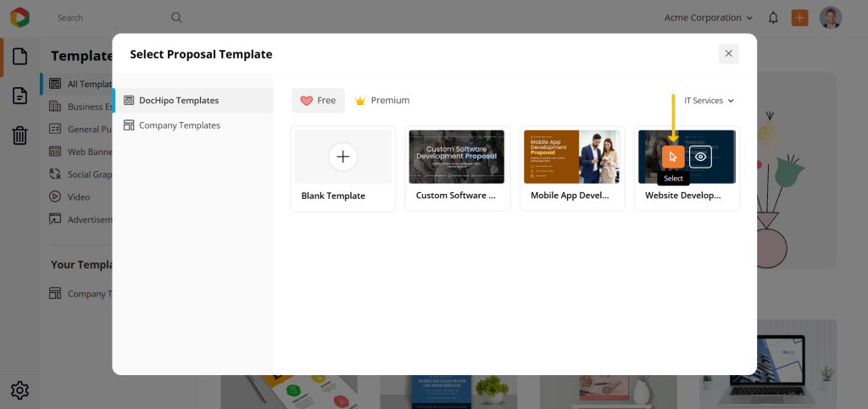Switch to the Premium templates filter
The height and width of the screenshot is (409, 868).
381,101
